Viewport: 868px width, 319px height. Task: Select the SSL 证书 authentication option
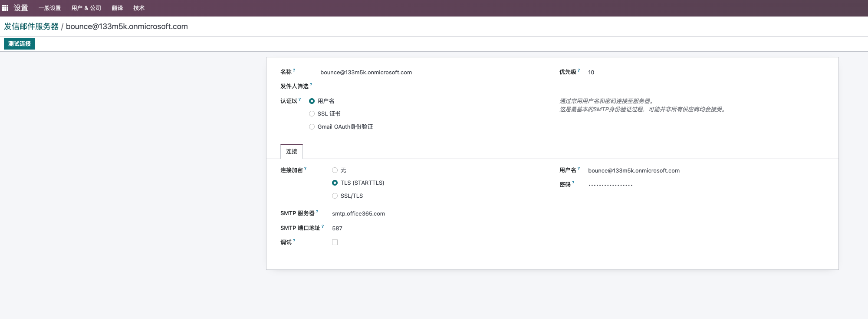[312, 114]
